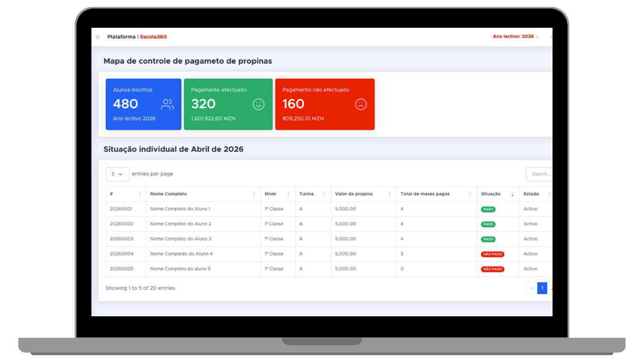Sort table by # column arrows

140,194
